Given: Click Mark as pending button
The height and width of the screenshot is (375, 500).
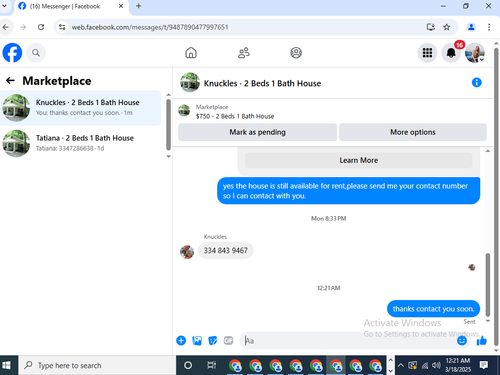Looking at the screenshot, I should pyautogui.click(x=257, y=132).
